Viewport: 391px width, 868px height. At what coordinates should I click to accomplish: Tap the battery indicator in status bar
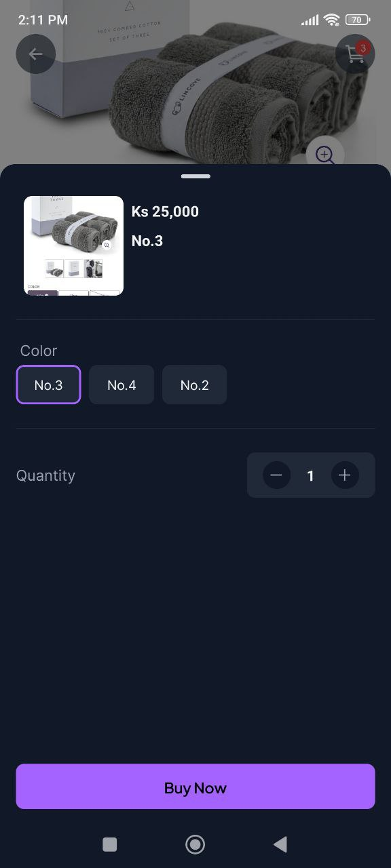point(358,20)
